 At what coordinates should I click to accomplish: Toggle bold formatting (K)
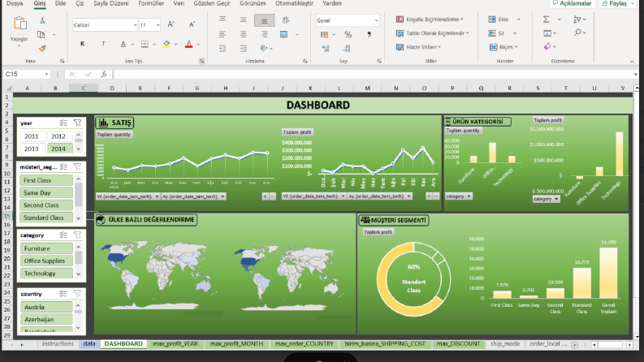point(82,44)
